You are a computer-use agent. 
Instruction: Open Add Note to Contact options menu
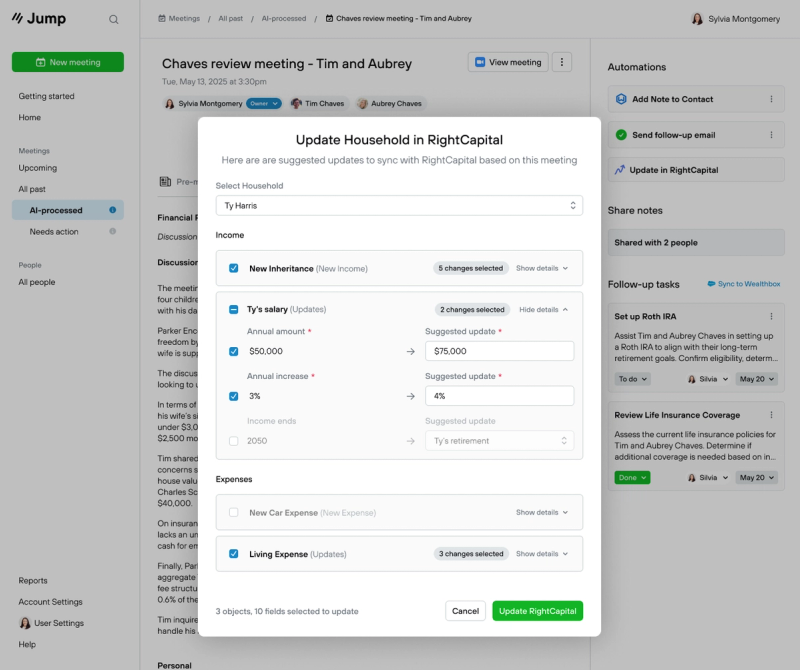coord(771,99)
